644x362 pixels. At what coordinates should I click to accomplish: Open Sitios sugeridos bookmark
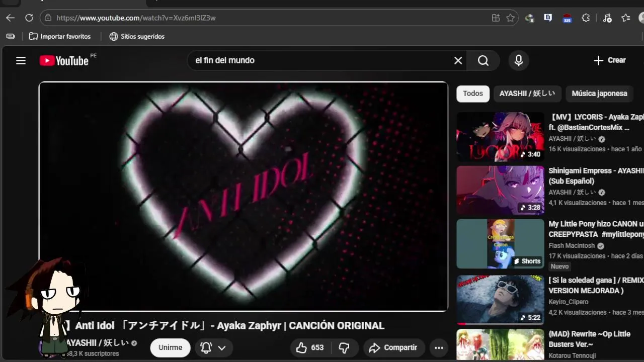[137, 36]
